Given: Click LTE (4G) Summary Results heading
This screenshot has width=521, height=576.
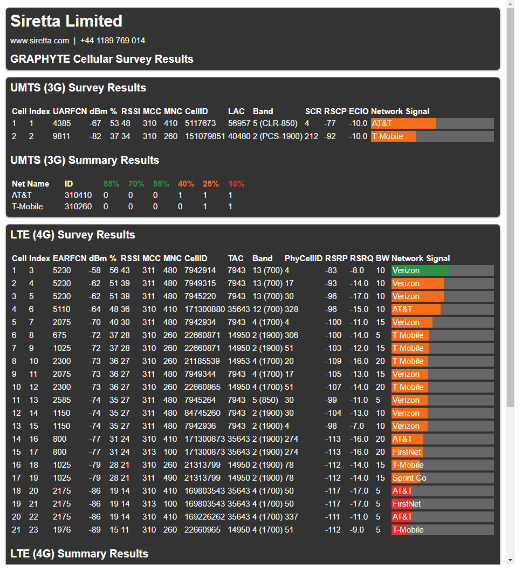Looking at the screenshot, I should 79,554.
